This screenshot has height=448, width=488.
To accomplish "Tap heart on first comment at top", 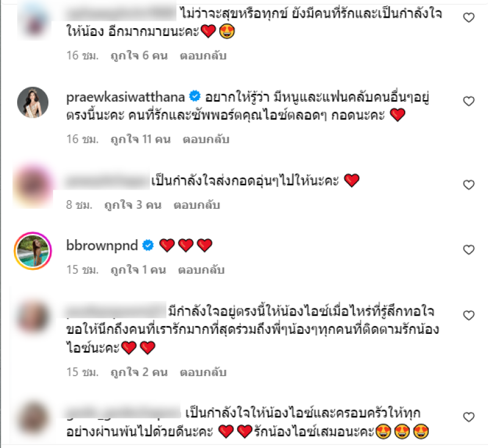I will pyautogui.click(x=468, y=18).
